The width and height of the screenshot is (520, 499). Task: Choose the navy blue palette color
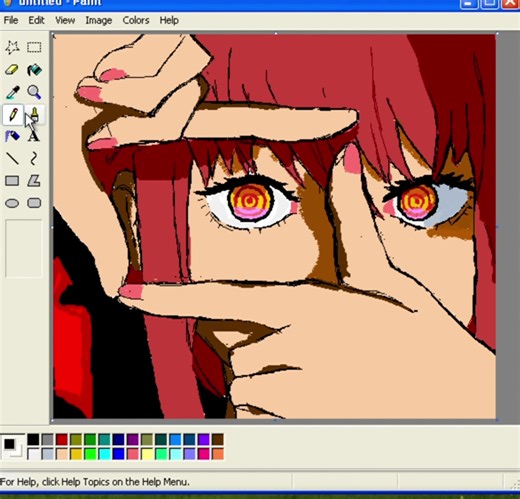click(x=119, y=439)
